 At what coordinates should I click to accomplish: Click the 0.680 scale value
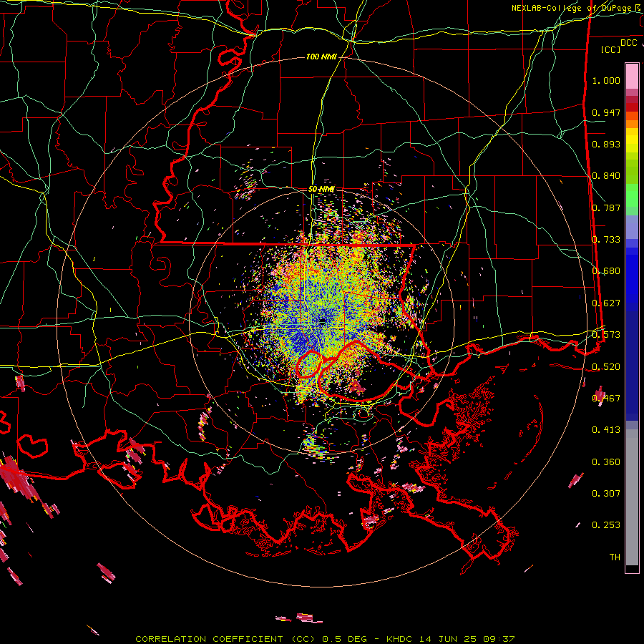tap(606, 271)
